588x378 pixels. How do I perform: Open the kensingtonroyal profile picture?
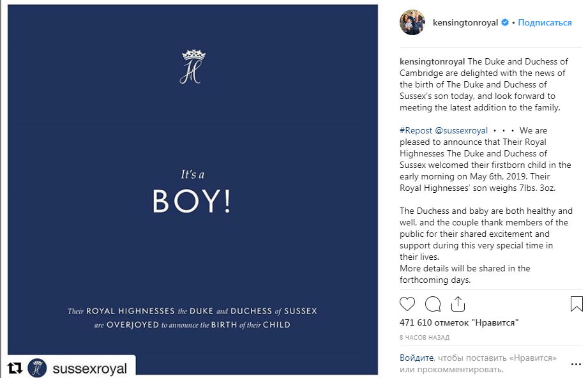point(412,22)
